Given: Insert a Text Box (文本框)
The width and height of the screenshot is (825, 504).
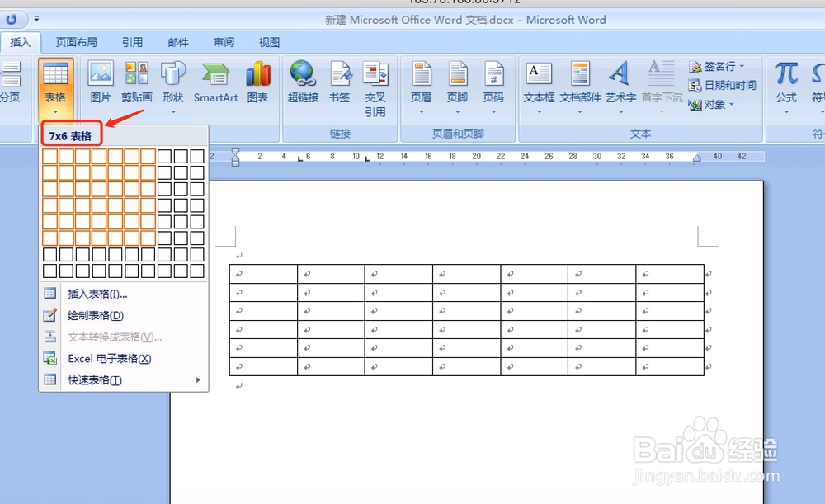Looking at the screenshot, I should pyautogui.click(x=539, y=87).
